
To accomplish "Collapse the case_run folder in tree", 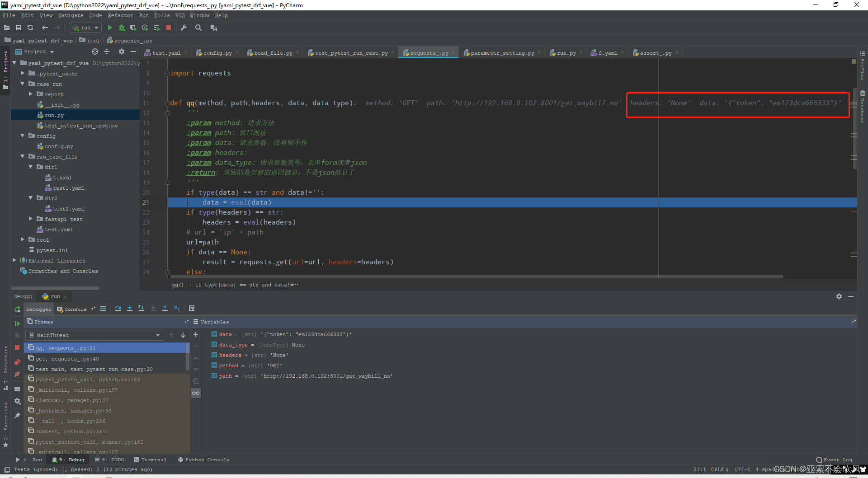I will click(x=22, y=84).
